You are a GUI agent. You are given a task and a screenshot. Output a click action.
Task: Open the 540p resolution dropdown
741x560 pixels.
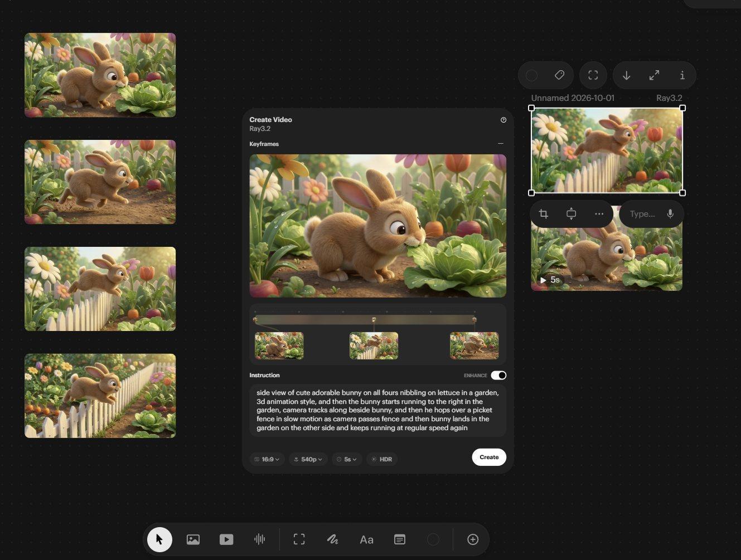click(308, 459)
